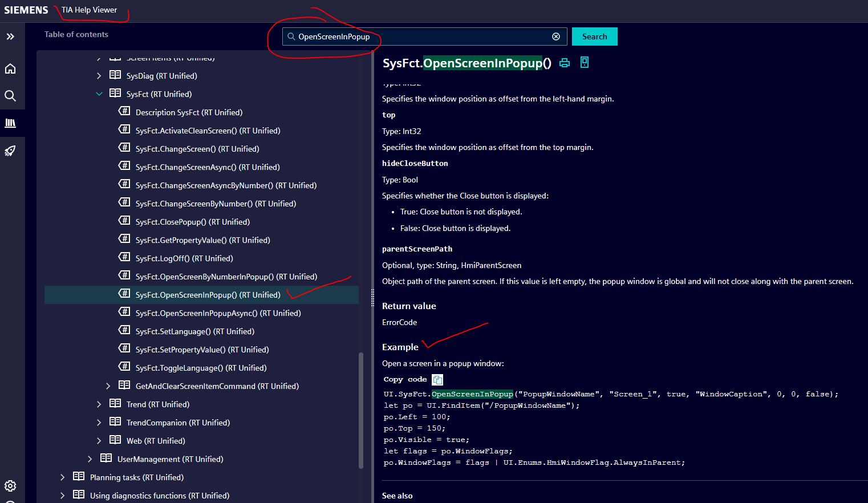The height and width of the screenshot is (503, 868).
Task: Open the SysDiag (RT Unified) book entry
Action: (x=162, y=76)
